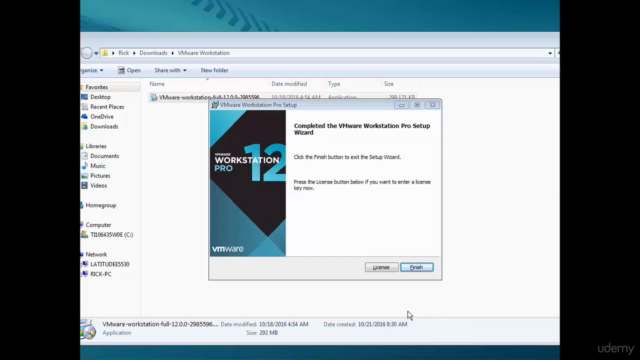Click the folder icon in the address bar
This screenshot has width=640, height=360.
tap(105, 53)
